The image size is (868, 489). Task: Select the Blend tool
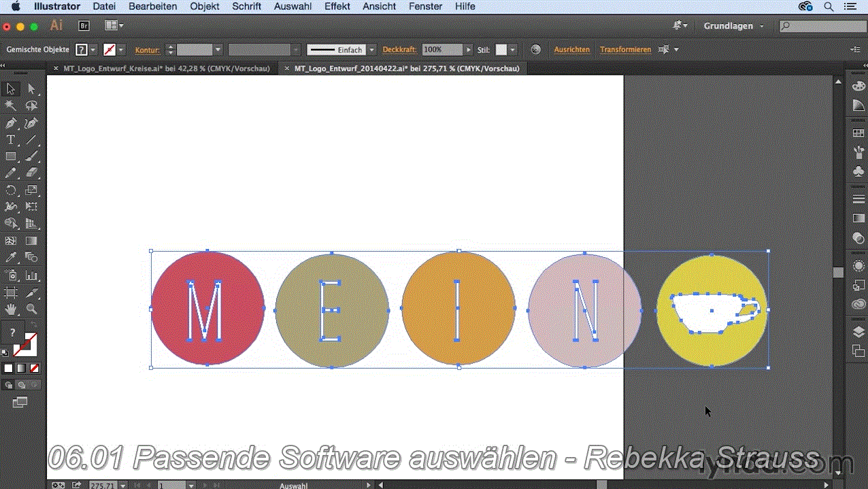point(31,258)
